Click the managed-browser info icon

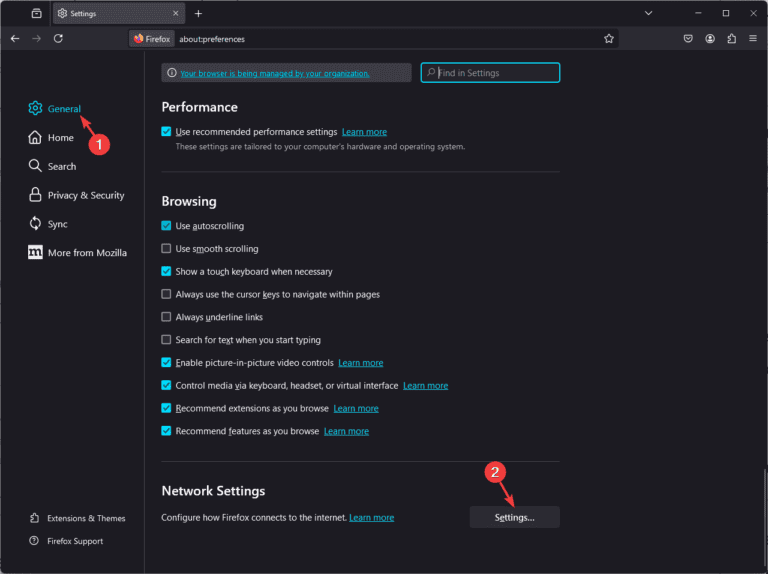click(x=171, y=72)
